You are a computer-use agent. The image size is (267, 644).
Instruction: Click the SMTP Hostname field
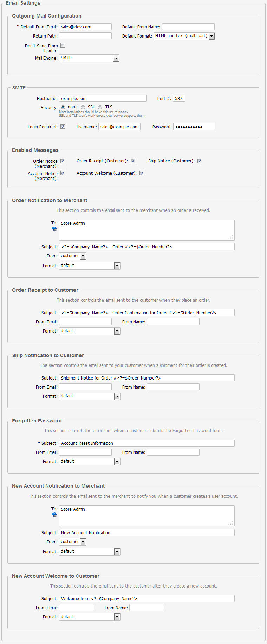103,99
